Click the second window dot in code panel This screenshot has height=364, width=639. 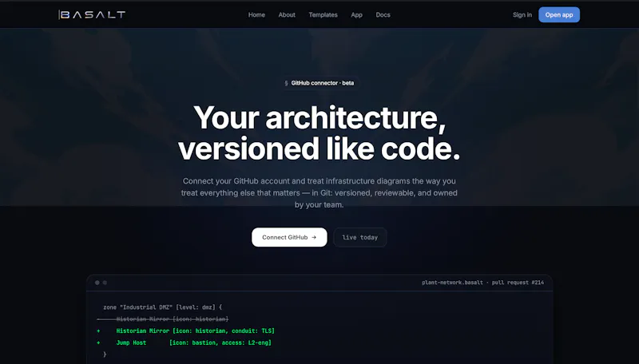click(x=105, y=283)
